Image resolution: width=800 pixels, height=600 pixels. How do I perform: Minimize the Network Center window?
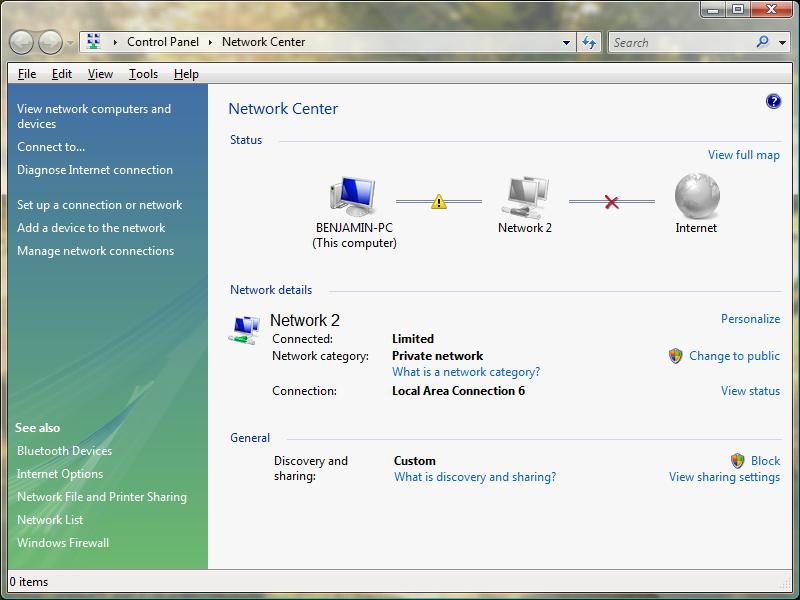tap(714, 9)
